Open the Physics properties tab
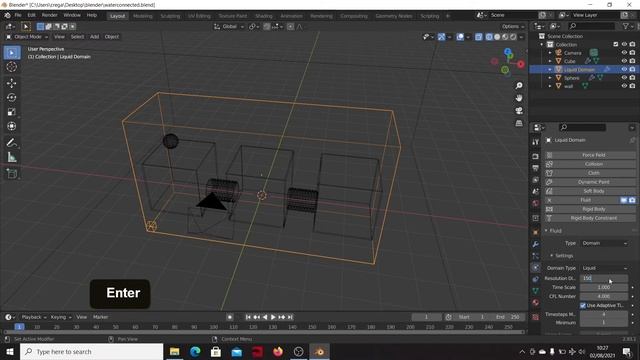The image size is (640, 360). pyautogui.click(x=536, y=267)
